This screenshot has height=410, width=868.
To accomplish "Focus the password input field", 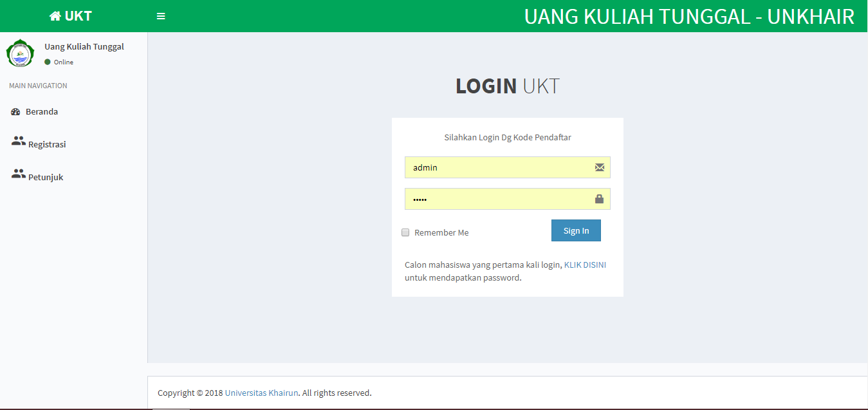I will [x=507, y=199].
